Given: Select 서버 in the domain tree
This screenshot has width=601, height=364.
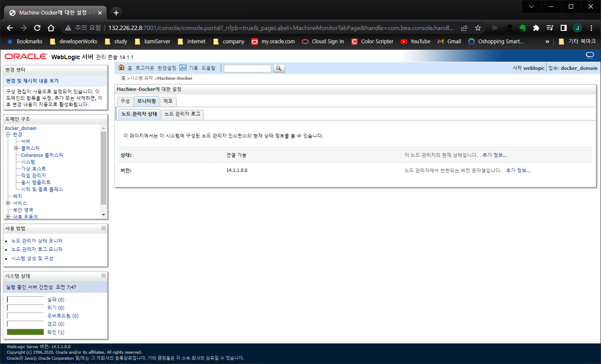Looking at the screenshot, I should [26, 141].
